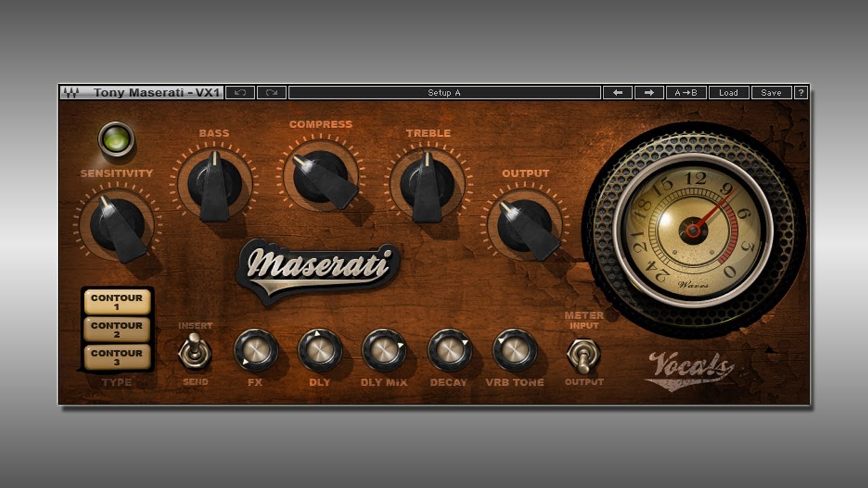The width and height of the screenshot is (868, 488).
Task: Click the Save button
Action: (771, 93)
